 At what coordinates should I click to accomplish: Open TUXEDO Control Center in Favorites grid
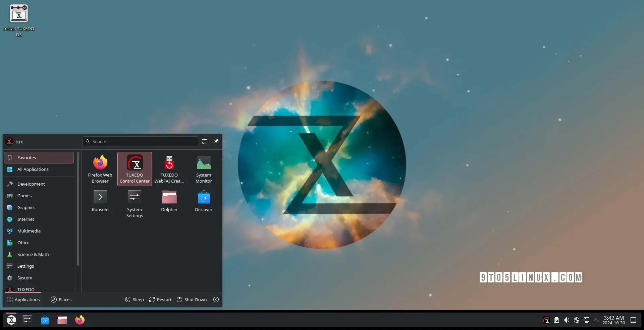(135, 169)
